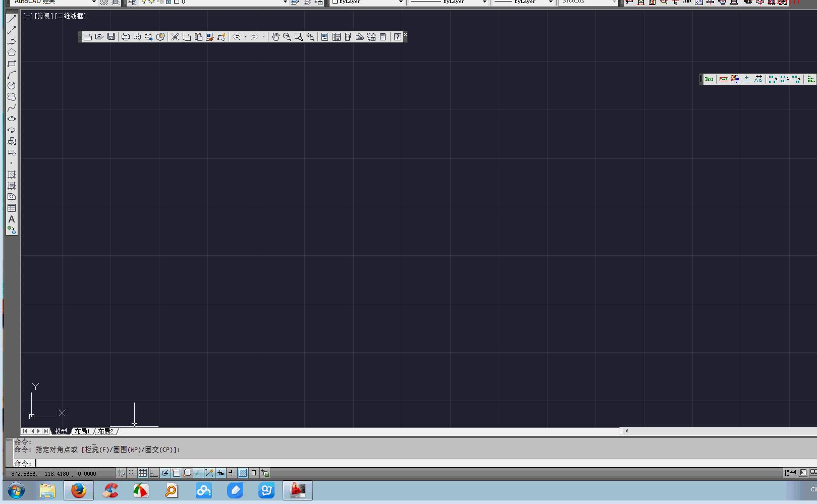
Task: Click the Plot (print) icon
Action: [x=126, y=37]
